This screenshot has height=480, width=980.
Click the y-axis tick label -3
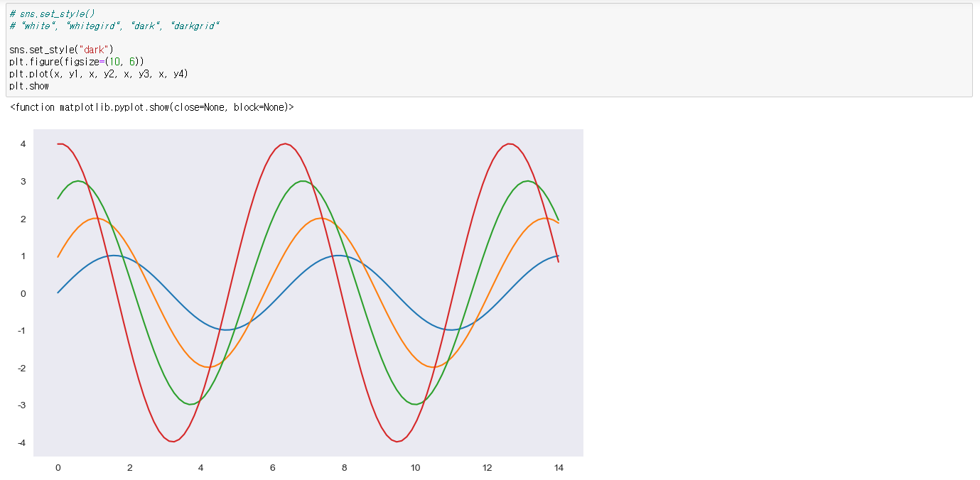click(x=22, y=405)
